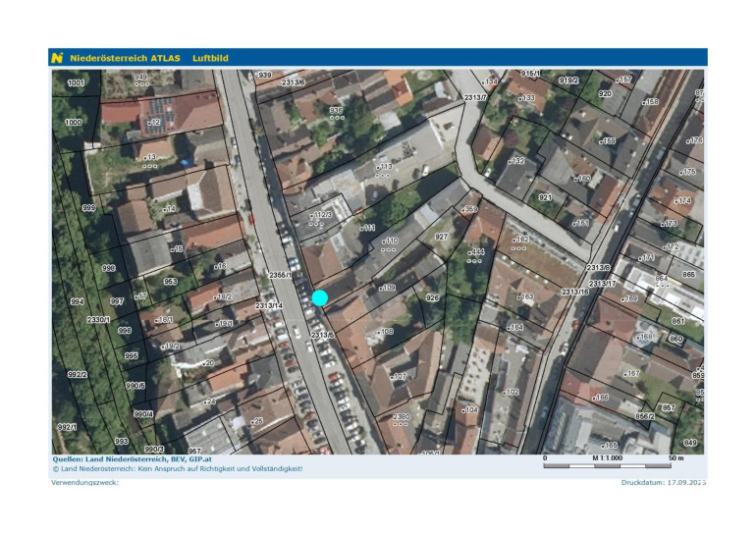Click parcel number 1000
Image resolution: width=756 pixels, height=534 pixels.
pos(74,123)
